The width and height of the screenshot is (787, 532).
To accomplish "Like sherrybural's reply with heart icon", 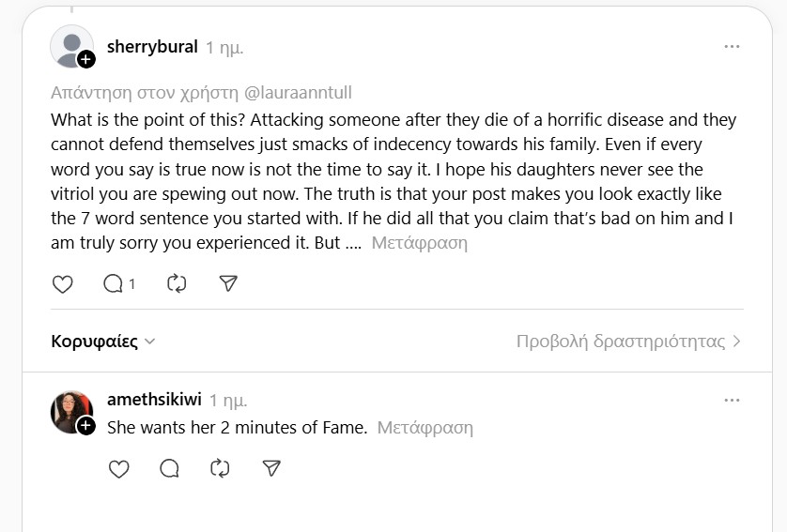I will pos(62,283).
